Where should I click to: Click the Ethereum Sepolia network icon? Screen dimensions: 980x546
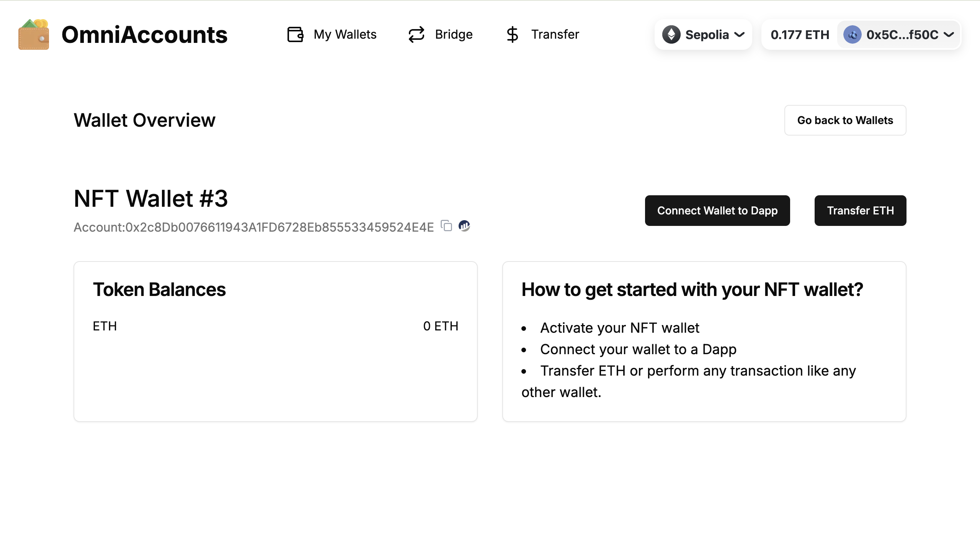[672, 34]
